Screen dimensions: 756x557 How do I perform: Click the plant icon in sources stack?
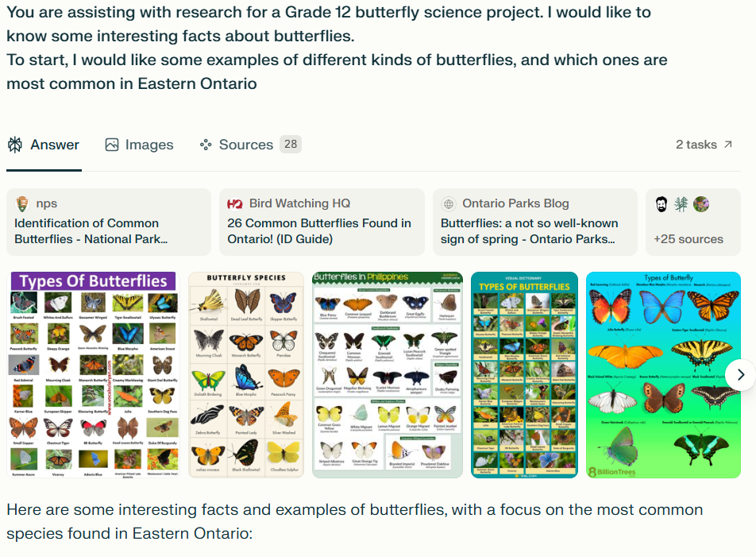tap(681, 204)
